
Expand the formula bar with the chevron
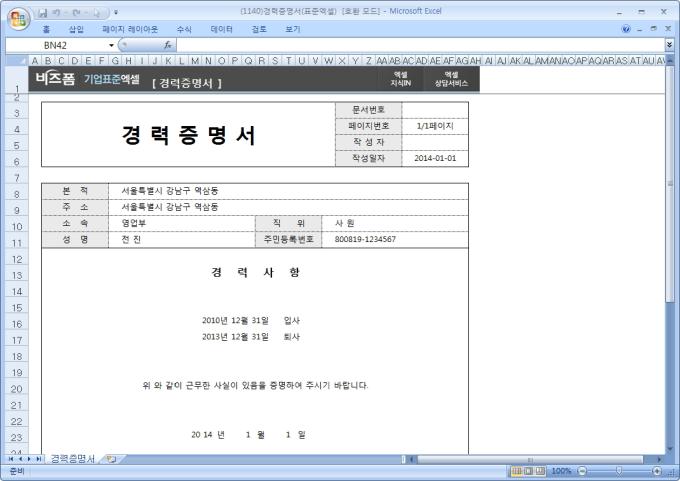[669, 45]
